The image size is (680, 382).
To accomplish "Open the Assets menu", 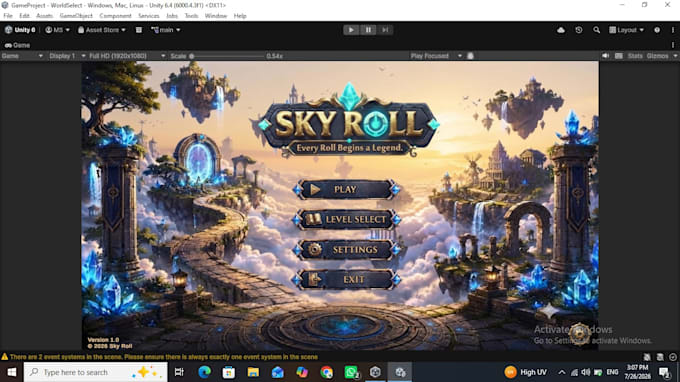I will [44, 16].
